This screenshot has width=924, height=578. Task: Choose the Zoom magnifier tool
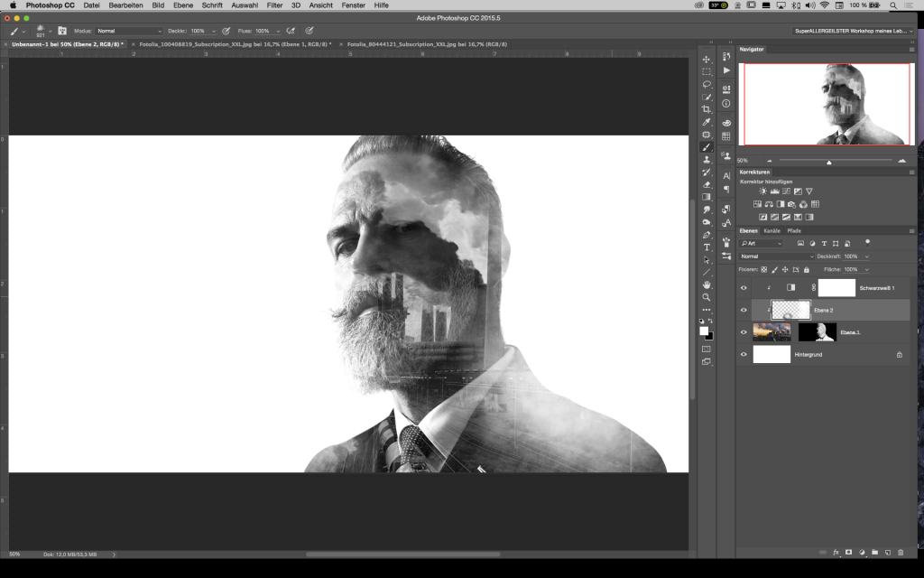coord(707,297)
